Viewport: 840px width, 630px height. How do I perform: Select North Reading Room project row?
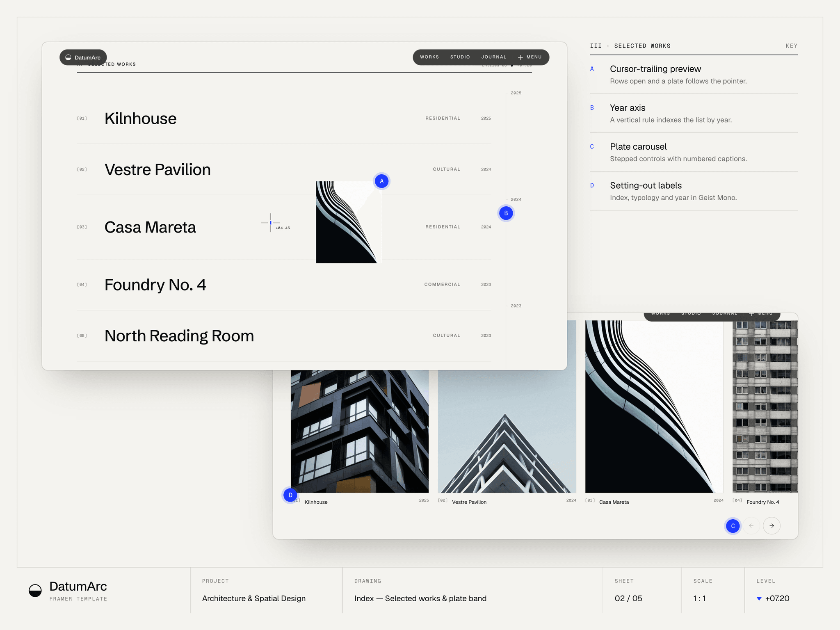284,336
